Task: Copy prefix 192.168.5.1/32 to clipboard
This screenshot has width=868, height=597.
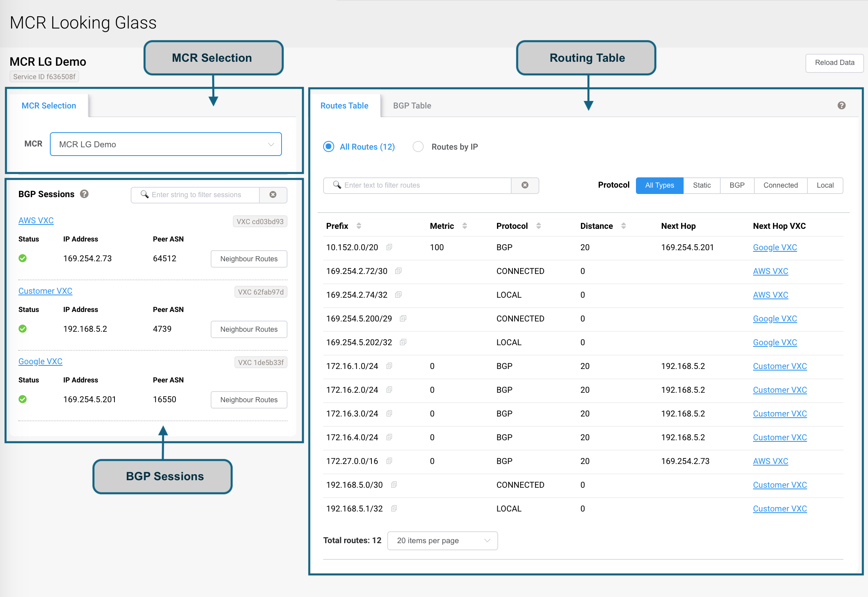Action: click(x=394, y=508)
